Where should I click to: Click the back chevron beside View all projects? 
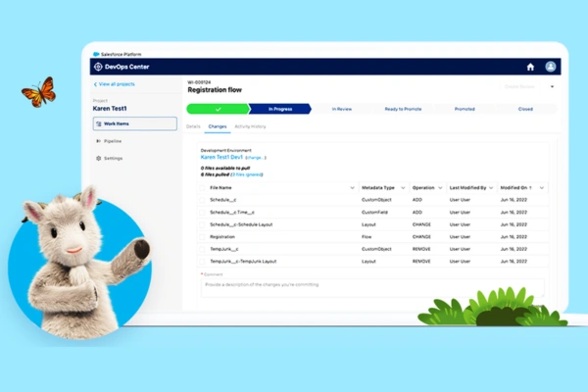click(95, 84)
